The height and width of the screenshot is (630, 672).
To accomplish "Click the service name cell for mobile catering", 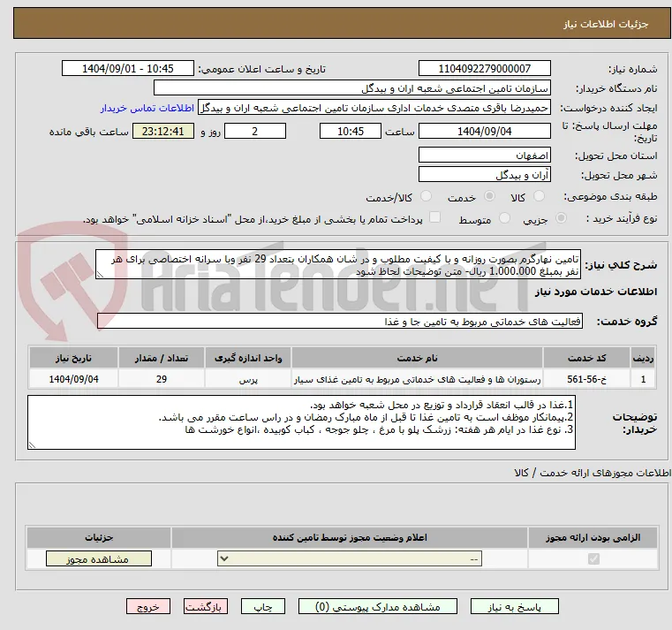I will (417, 379).
